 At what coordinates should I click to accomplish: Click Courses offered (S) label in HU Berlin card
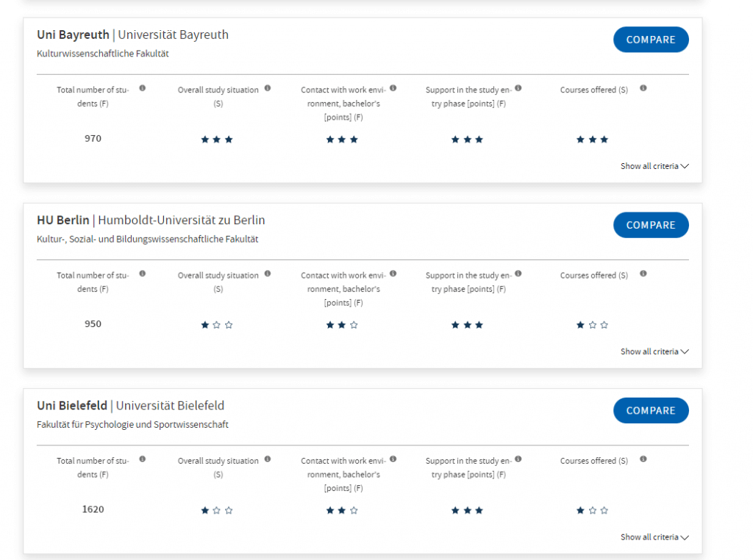tap(594, 276)
